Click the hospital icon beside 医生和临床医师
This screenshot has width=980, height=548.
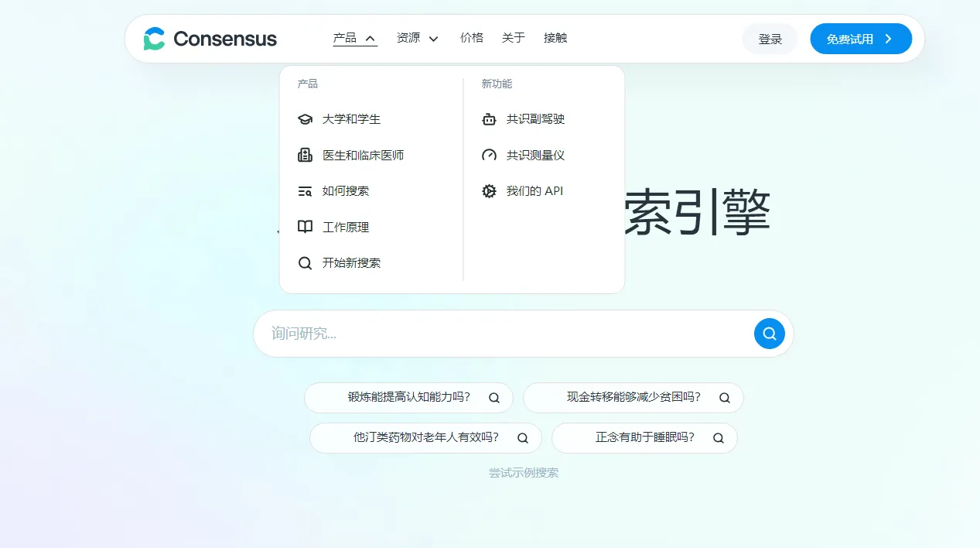(x=305, y=155)
